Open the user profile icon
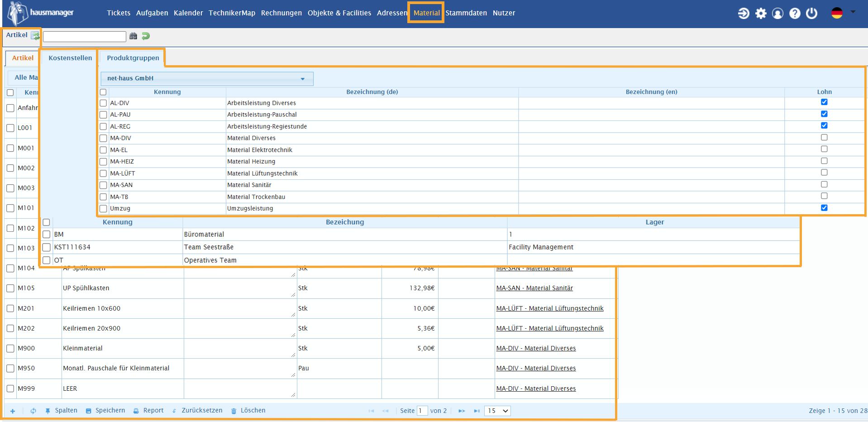The height and width of the screenshot is (422, 868). coord(777,13)
